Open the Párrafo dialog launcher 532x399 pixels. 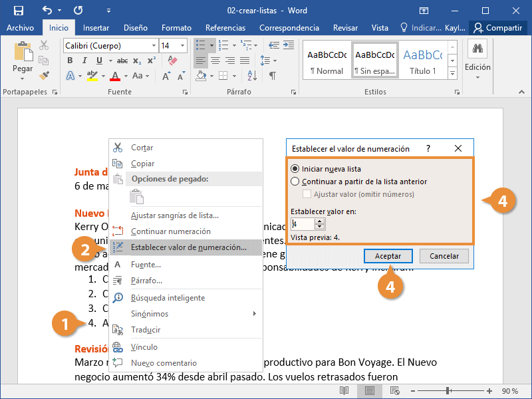pyautogui.click(x=293, y=92)
